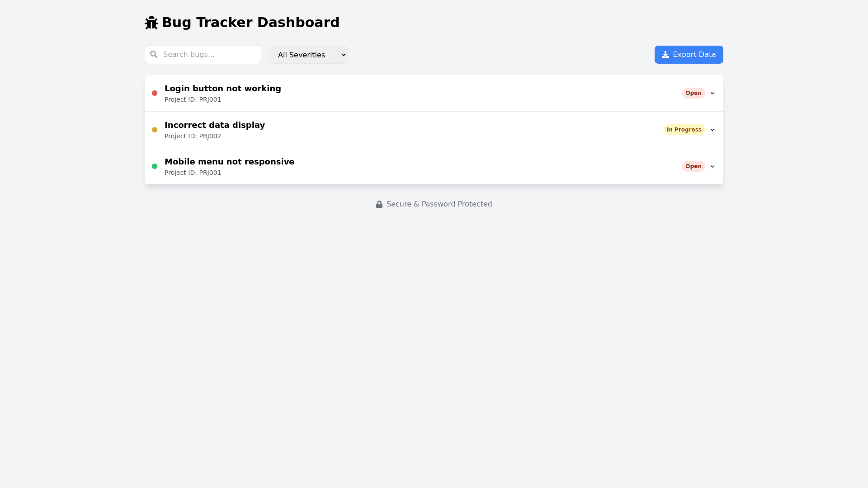The image size is (868, 488).
Task: Expand the Mobile menu not responsive chevron
Action: click(712, 166)
